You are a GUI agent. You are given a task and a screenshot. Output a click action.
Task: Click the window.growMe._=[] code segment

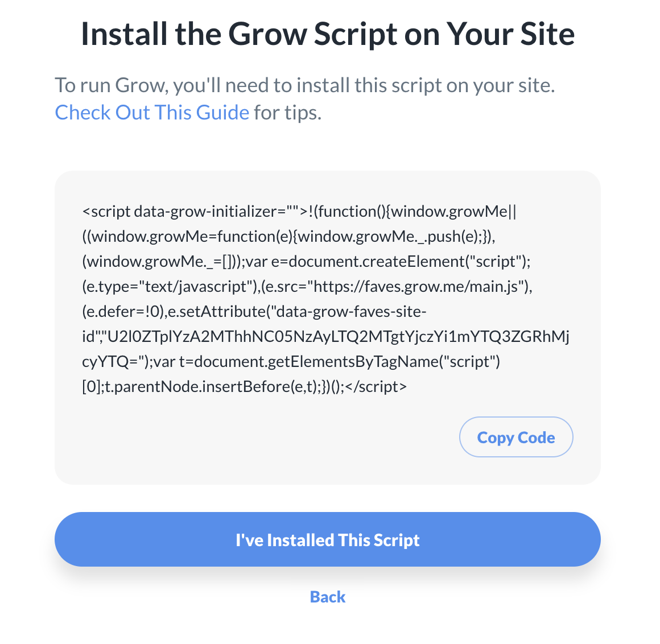[162, 262]
